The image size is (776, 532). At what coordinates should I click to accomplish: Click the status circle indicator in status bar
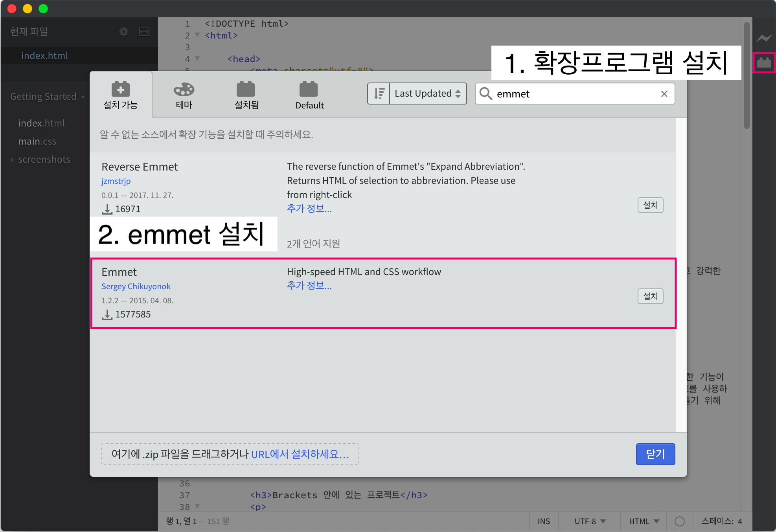click(x=679, y=521)
